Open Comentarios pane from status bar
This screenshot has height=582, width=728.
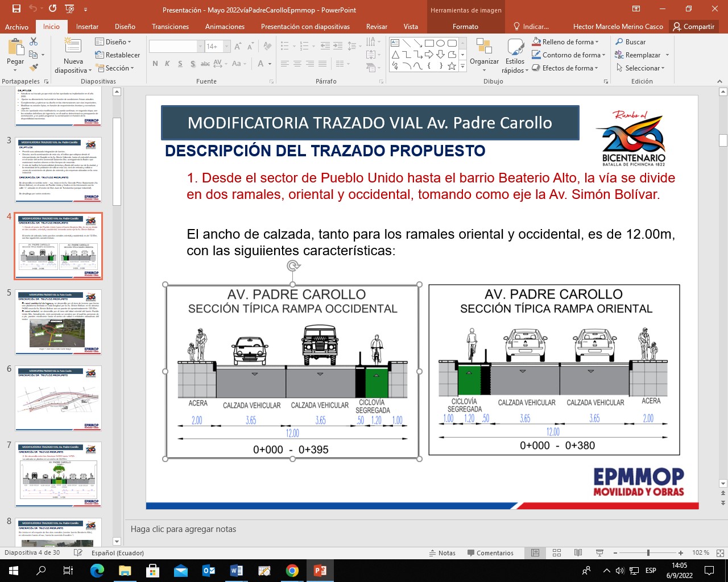(490, 553)
